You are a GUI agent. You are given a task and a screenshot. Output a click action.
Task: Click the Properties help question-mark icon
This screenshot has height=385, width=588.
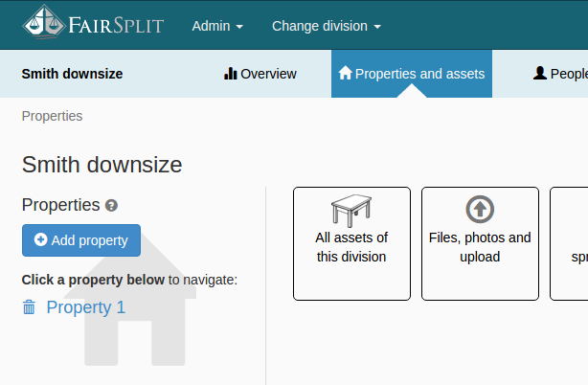coord(111,206)
